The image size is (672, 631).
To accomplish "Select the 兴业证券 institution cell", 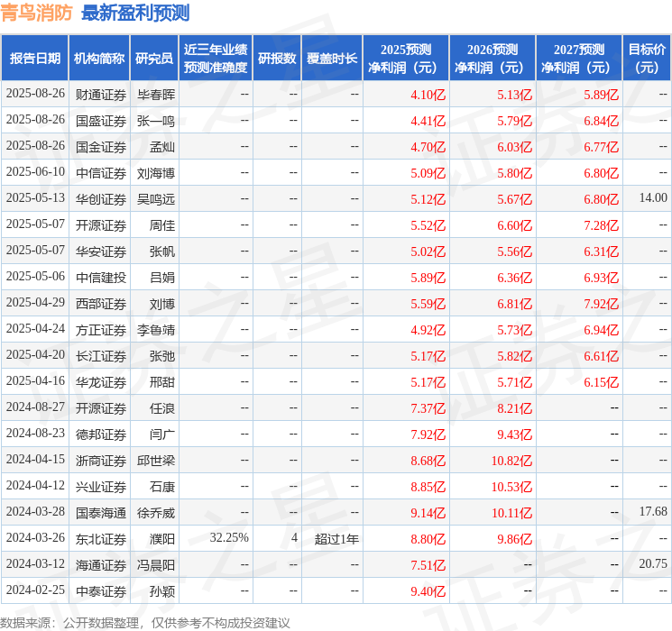I will (101, 487).
